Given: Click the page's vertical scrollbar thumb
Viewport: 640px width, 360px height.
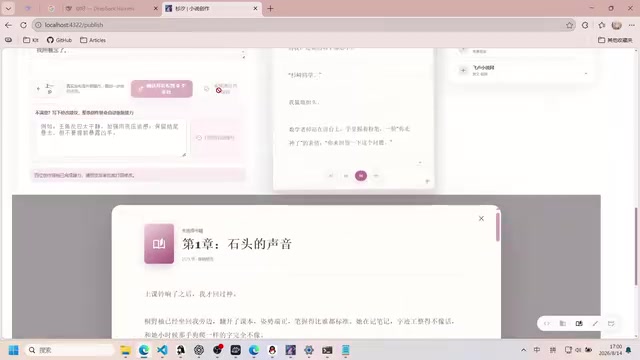Looking at the screenshot, I should [x=636, y=246].
